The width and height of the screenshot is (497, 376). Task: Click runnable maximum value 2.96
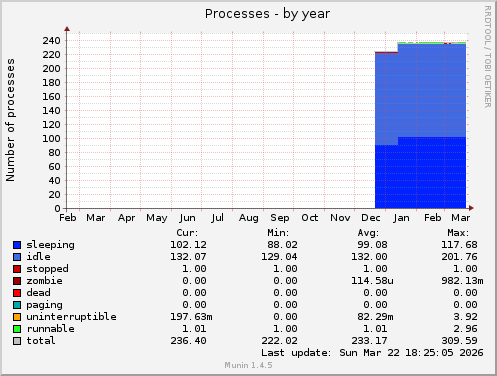click(465, 329)
